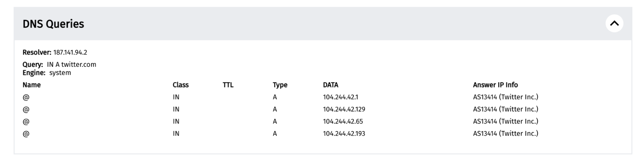Screen dimensions: 644x161
Task: Click the Resolver label
Action: (x=37, y=52)
